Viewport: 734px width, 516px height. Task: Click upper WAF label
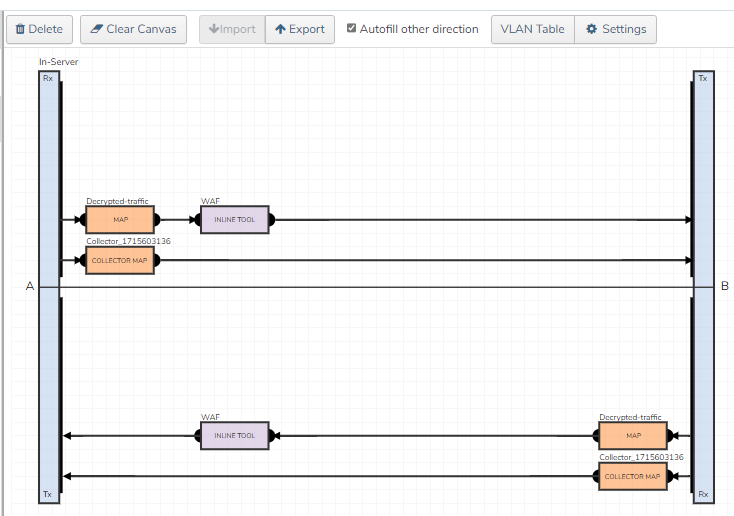point(210,201)
